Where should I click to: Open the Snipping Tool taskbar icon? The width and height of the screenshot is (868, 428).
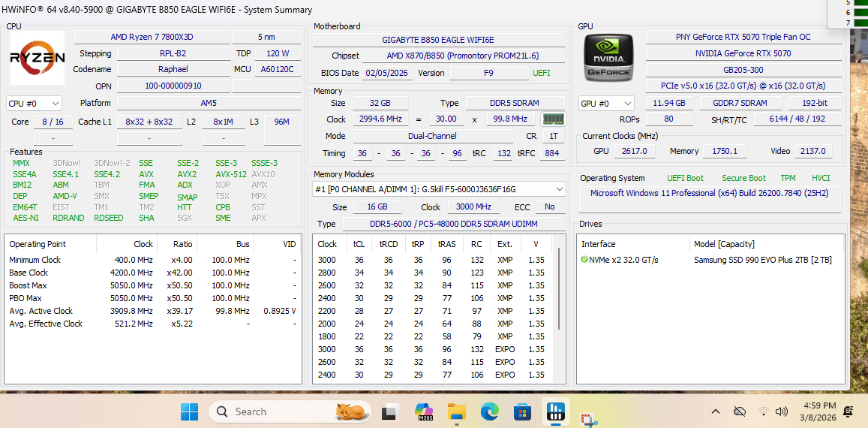pyautogui.click(x=588, y=418)
